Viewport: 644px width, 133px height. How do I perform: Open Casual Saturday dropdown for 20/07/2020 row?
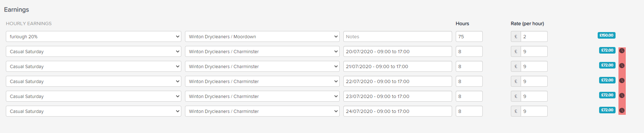tap(93, 51)
